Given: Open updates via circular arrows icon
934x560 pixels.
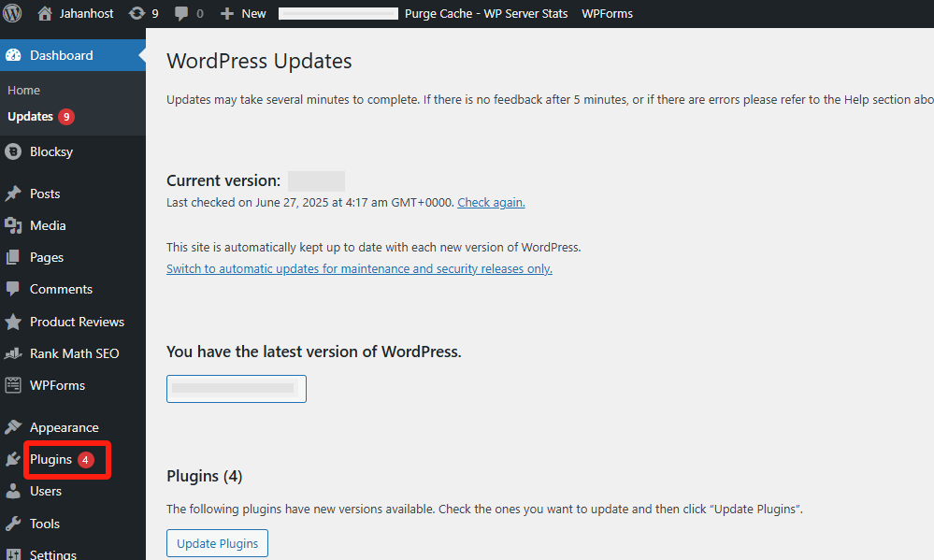Looking at the screenshot, I should tap(137, 13).
